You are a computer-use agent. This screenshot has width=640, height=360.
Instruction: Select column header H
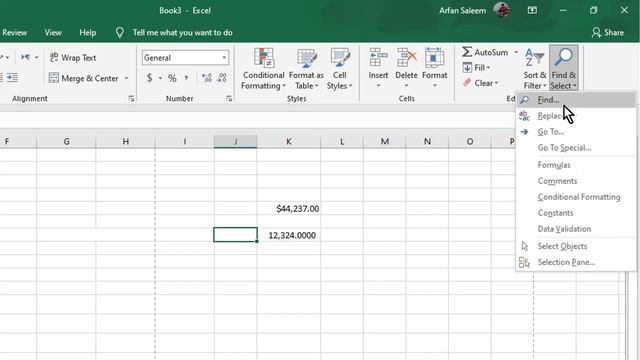pos(125,141)
